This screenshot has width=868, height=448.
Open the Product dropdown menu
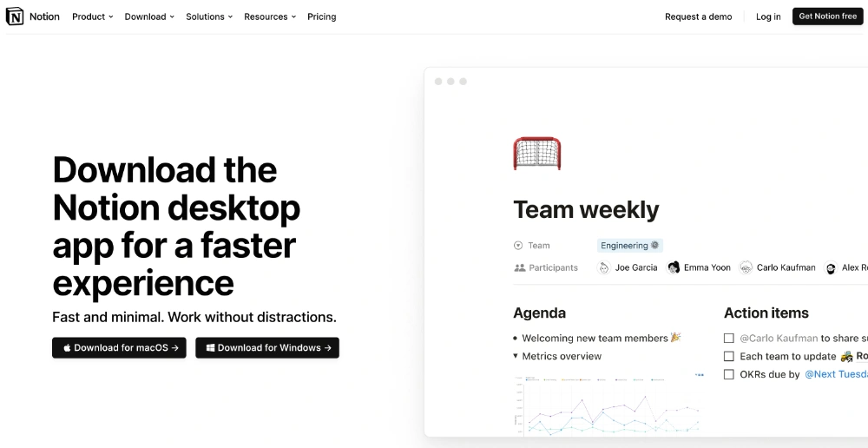pos(93,16)
